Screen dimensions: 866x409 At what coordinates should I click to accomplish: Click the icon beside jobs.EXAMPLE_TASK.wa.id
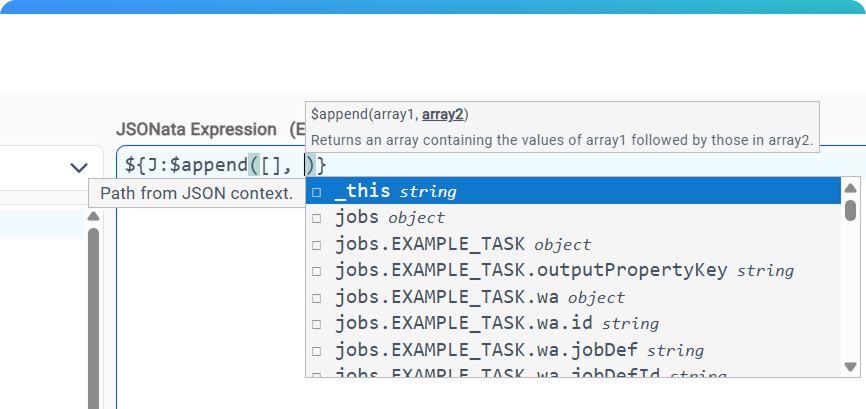pyautogui.click(x=316, y=325)
